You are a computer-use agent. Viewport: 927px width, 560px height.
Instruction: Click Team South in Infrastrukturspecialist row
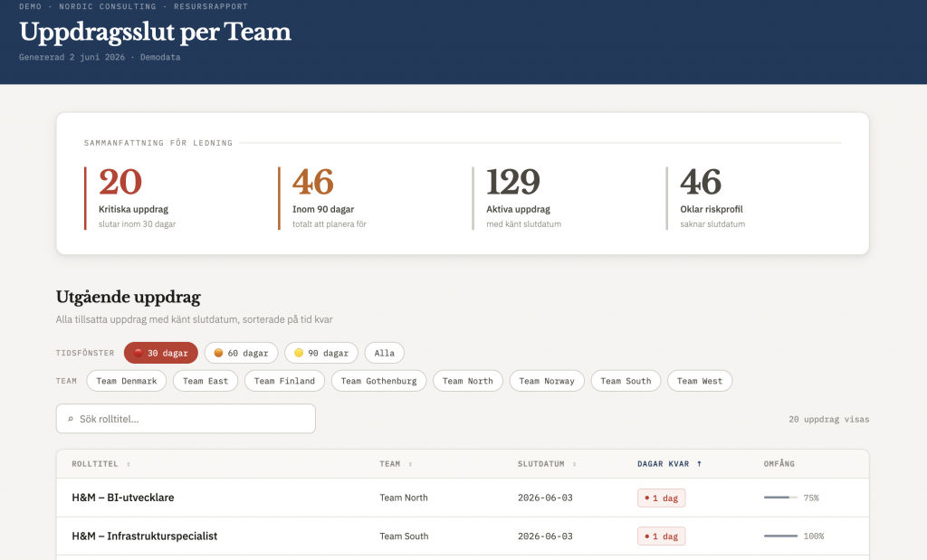click(404, 536)
